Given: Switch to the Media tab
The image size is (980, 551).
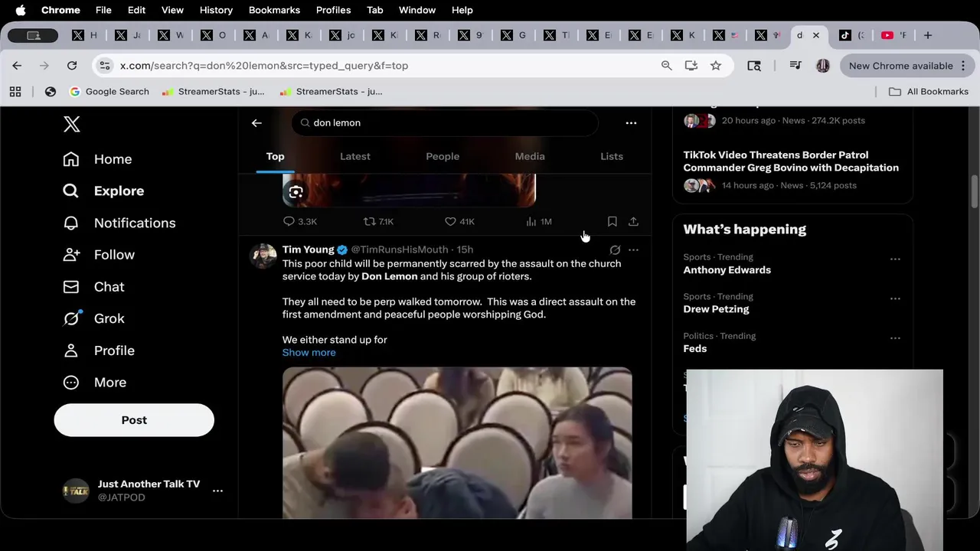Looking at the screenshot, I should (530, 156).
